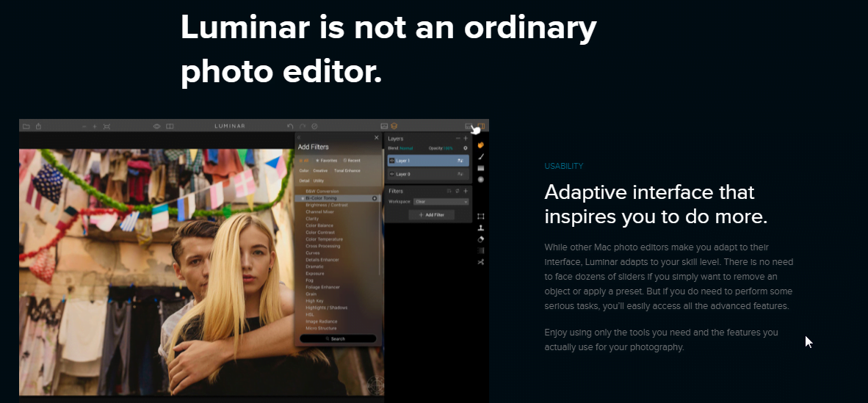Switch to the Recent filter tab
The height and width of the screenshot is (403, 868).
tap(352, 161)
